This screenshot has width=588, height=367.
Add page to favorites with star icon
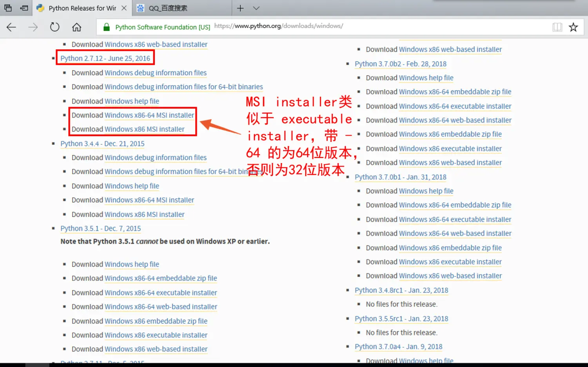coord(573,27)
